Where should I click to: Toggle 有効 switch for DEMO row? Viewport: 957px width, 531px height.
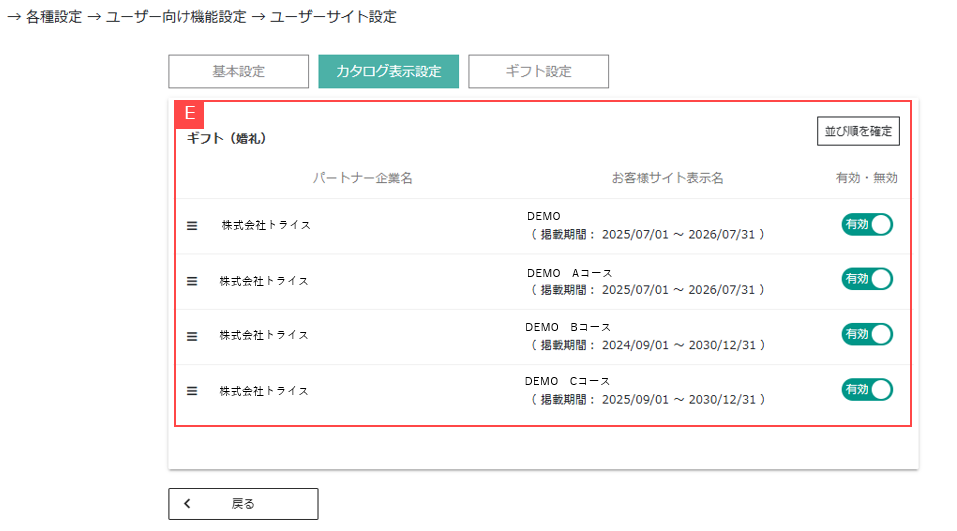coord(866,224)
